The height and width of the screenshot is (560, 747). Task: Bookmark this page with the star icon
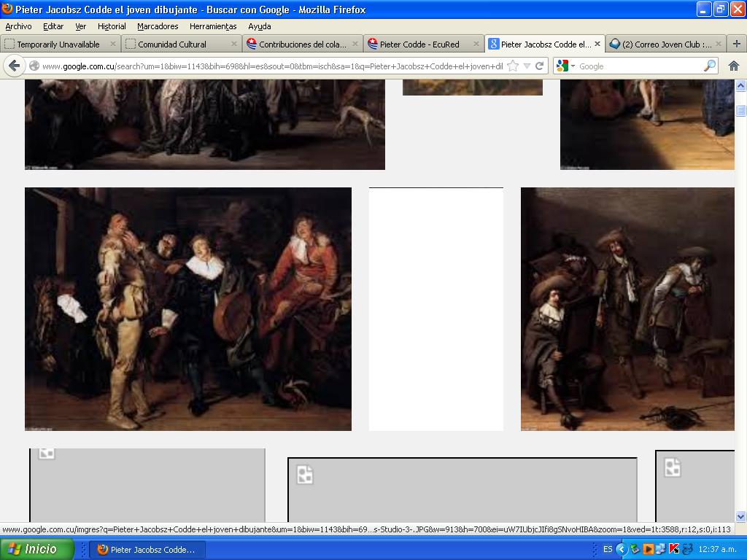click(x=513, y=66)
